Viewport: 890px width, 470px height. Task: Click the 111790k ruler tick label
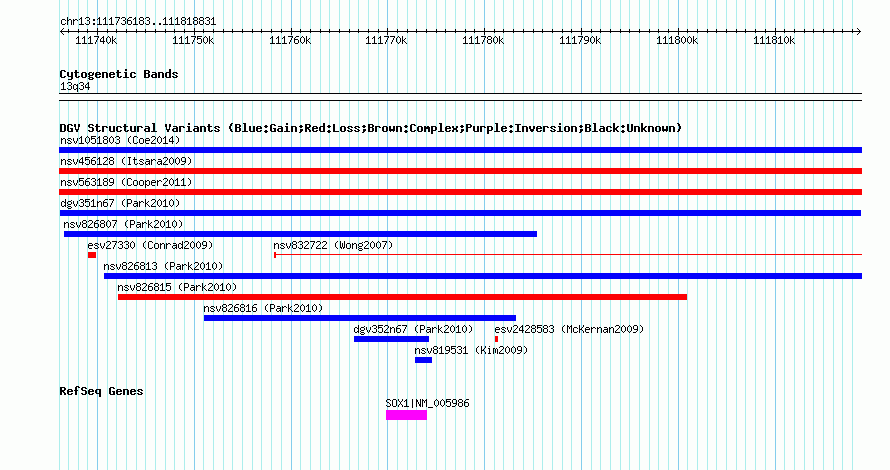[580, 41]
